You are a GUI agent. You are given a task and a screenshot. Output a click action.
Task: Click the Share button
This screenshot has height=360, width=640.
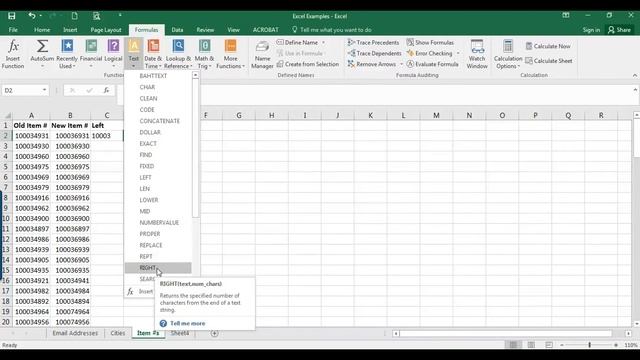[x=619, y=30]
